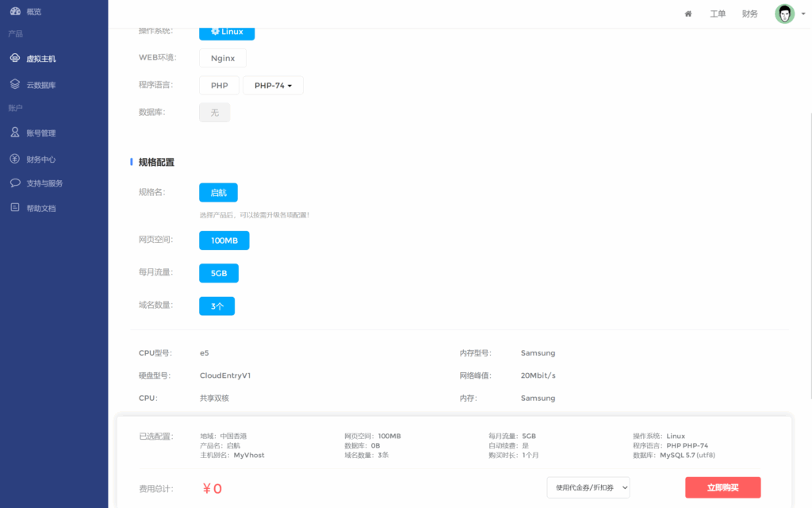Open the overview dashboard icon in sidebar
This screenshot has height=508, width=812.
pyautogui.click(x=15, y=11)
